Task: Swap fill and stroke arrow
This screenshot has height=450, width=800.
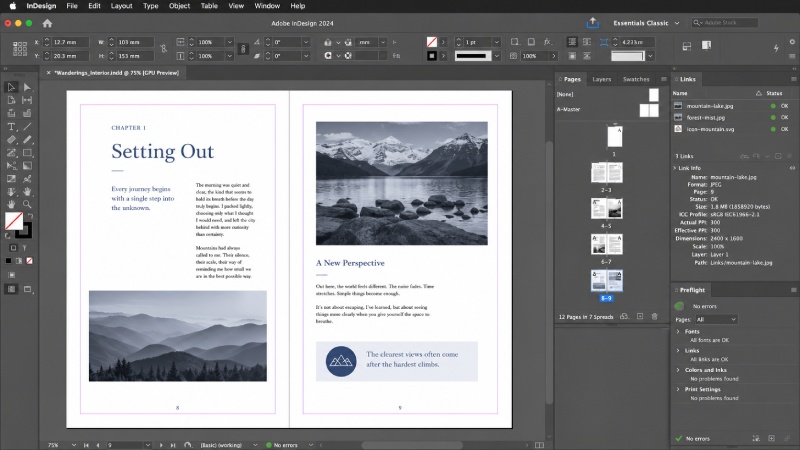Action: (x=30, y=216)
